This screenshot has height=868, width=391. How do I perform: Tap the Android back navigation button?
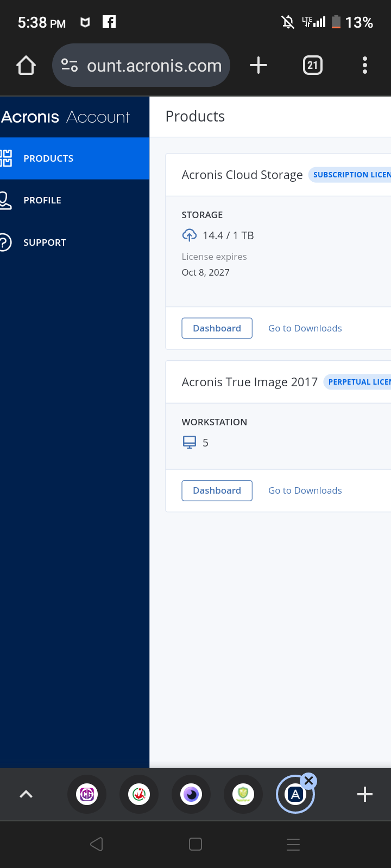coord(97,844)
